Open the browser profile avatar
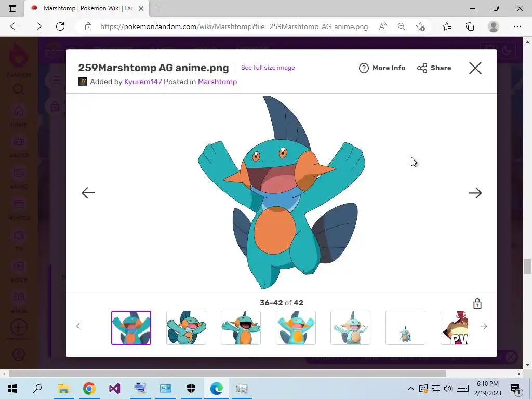Image resolution: width=532 pixels, height=399 pixels. click(494, 26)
